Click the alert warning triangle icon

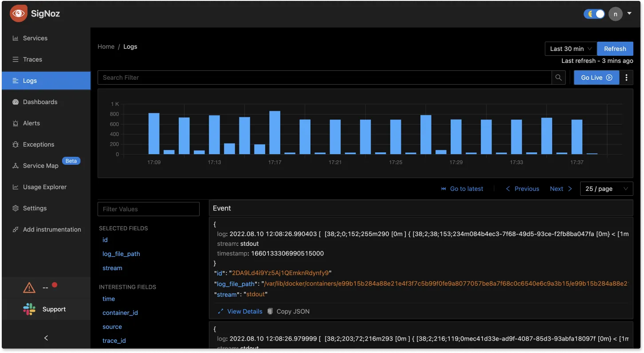pyautogui.click(x=29, y=288)
